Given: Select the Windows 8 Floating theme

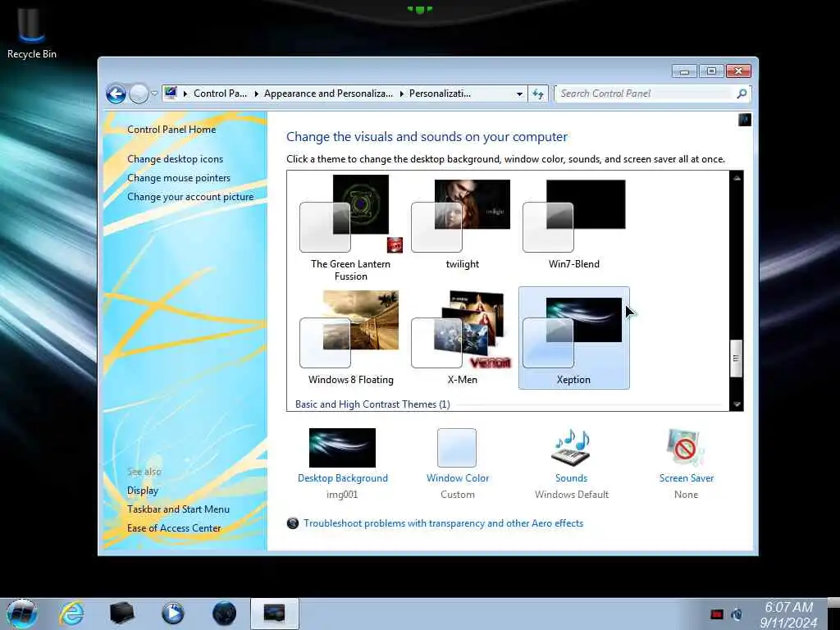Looking at the screenshot, I should 351,338.
